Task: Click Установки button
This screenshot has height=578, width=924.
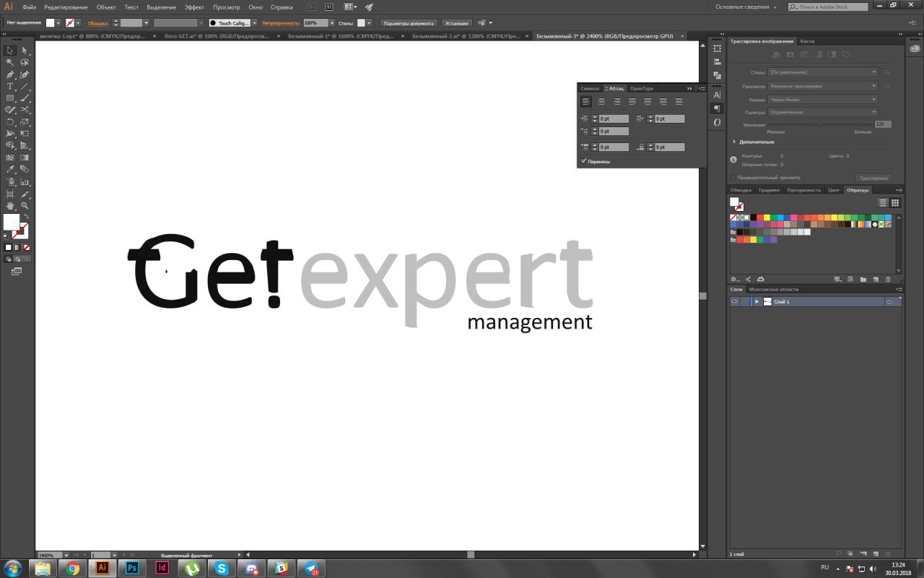Action: pyautogui.click(x=457, y=23)
